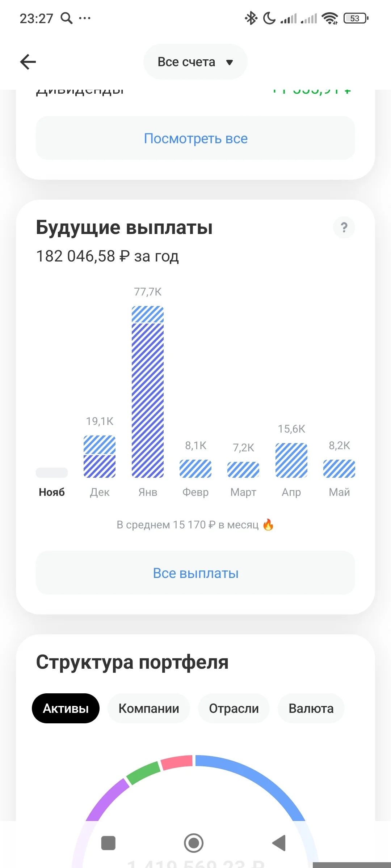Tap the battery indicator icon
The width and height of the screenshot is (391, 868).
click(x=356, y=18)
